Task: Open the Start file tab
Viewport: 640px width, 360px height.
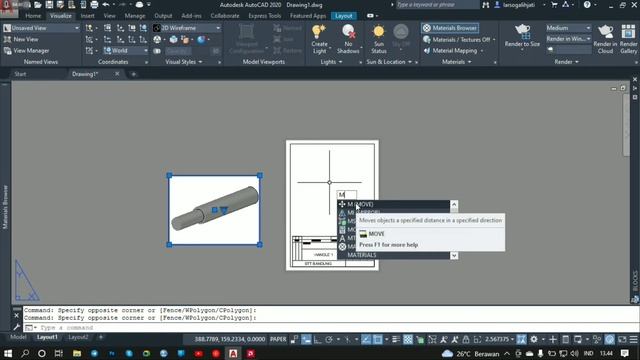Action: (x=20, y=74)
